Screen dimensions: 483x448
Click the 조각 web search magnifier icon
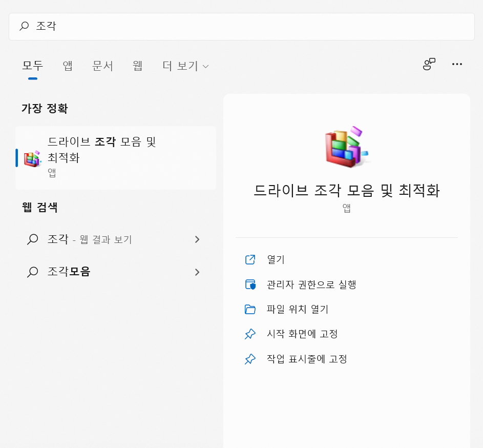pyautogui.click(x=32, y=239)
